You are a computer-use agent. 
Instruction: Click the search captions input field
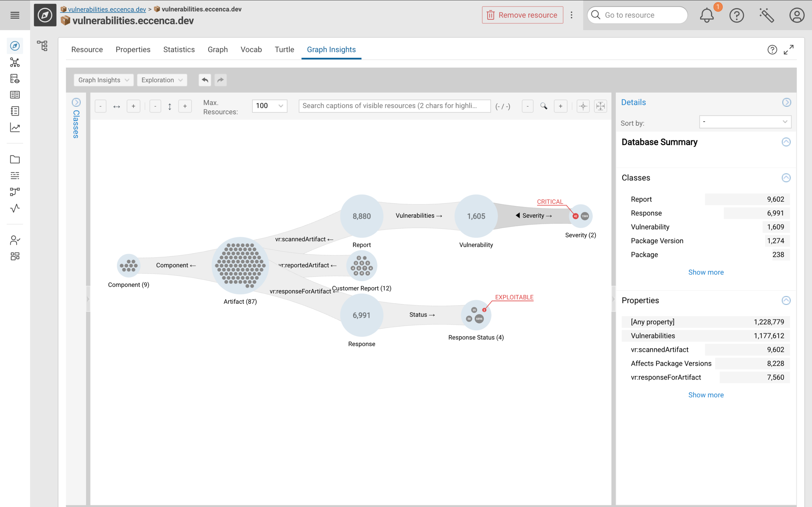tap(394, 106)
